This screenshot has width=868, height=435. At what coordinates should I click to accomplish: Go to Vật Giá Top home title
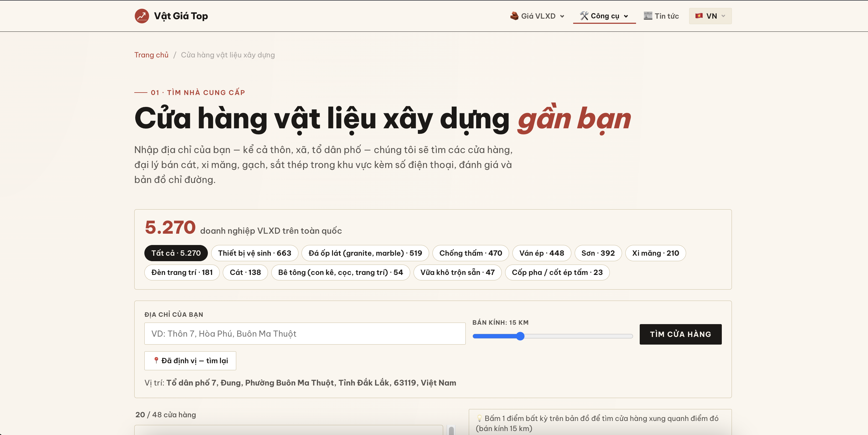(181, 16)
